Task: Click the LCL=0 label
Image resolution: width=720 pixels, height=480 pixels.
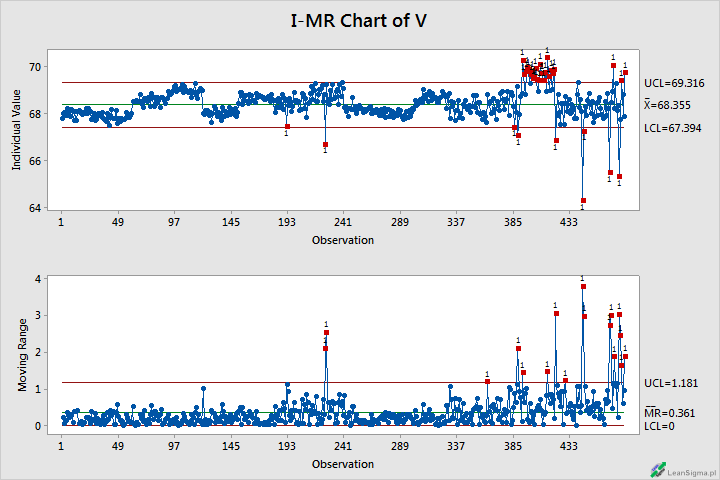Action: pyautogui.click(x=659, y=426)
